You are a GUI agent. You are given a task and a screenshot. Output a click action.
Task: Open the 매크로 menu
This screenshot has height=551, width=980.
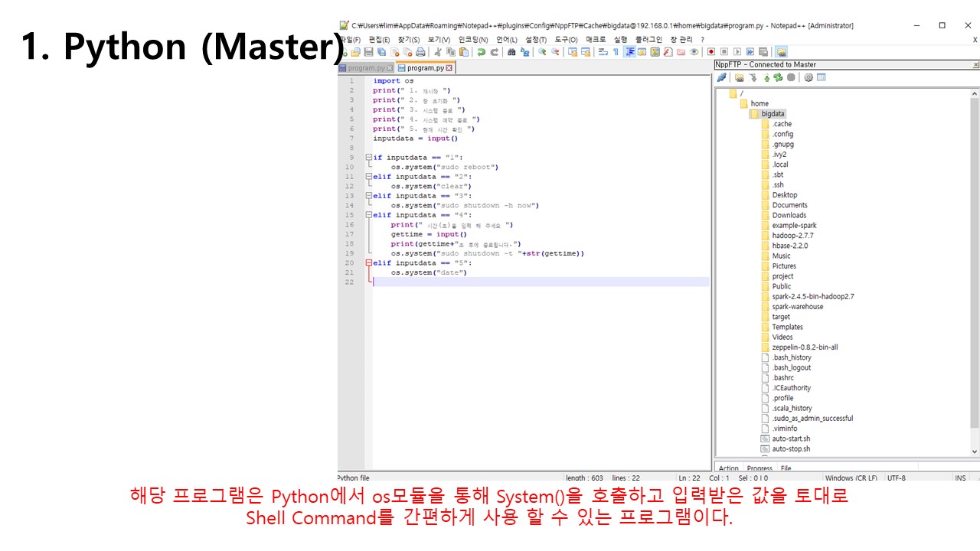pyautogui.click(x=596, y=40)
